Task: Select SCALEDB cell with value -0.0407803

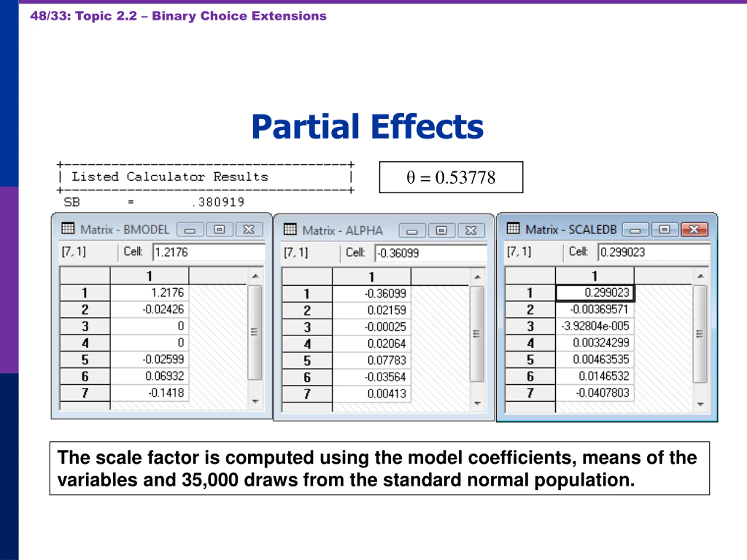Action: [595, 393]
